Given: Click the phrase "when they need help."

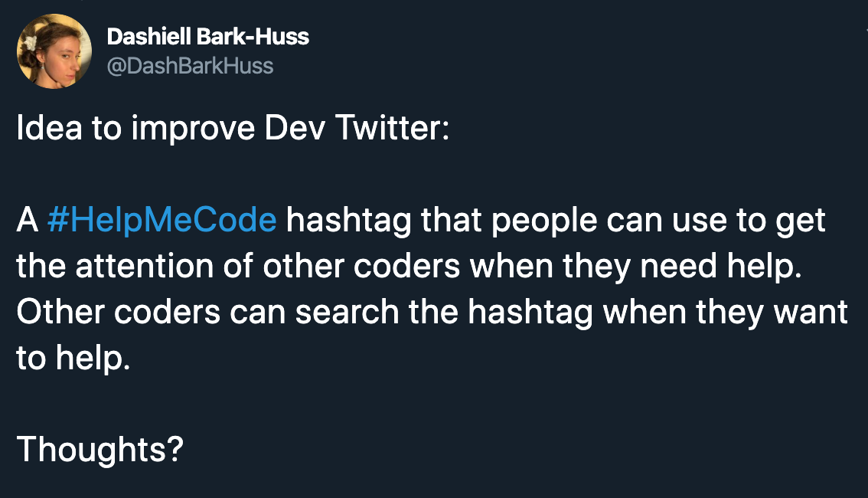Looking at the screenshot, I should click(x=635, y=267).
